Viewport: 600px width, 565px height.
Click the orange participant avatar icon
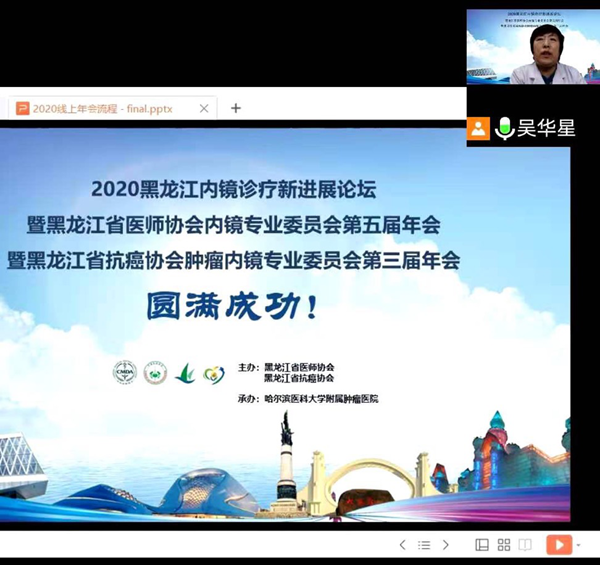(x=478, y=129)
